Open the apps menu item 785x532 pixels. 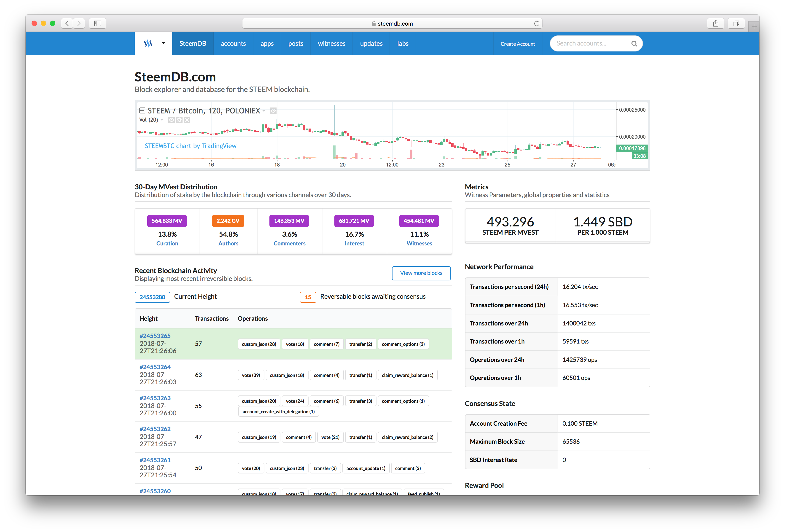(267, 44)
